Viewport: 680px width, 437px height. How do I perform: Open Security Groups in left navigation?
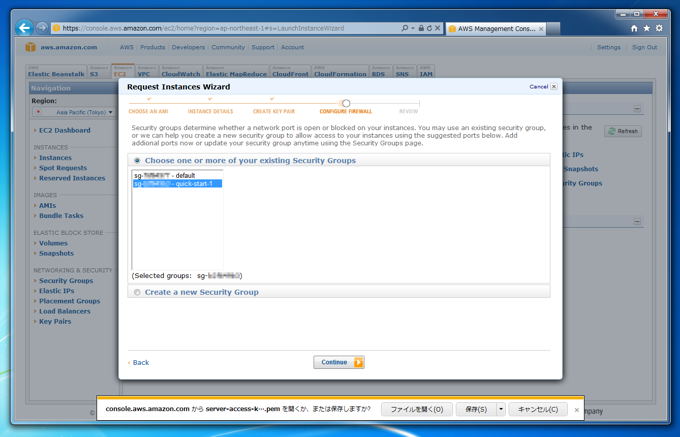pos(66,280)
